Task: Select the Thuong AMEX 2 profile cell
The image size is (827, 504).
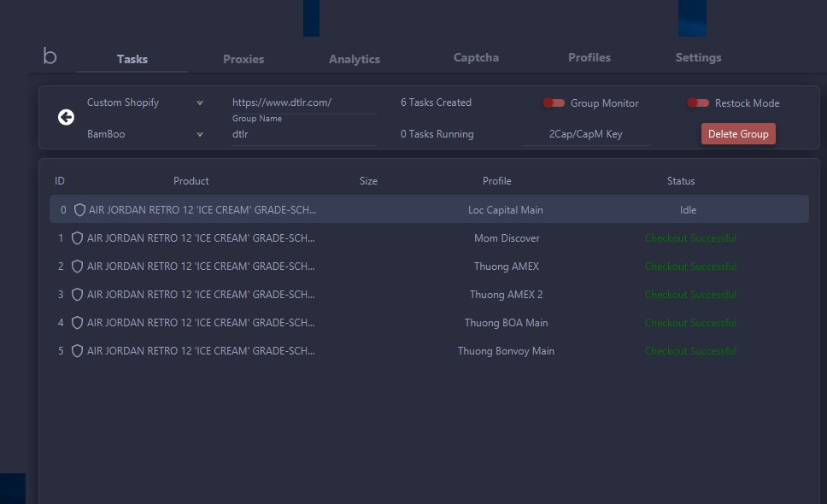Action: click(507, 295)
